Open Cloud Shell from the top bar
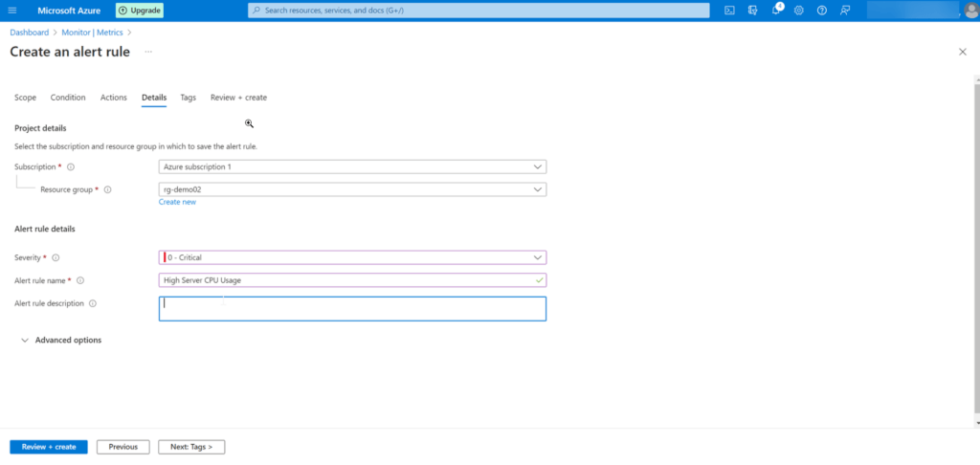This screenshot has width=980, height=465. pos(729,10)
